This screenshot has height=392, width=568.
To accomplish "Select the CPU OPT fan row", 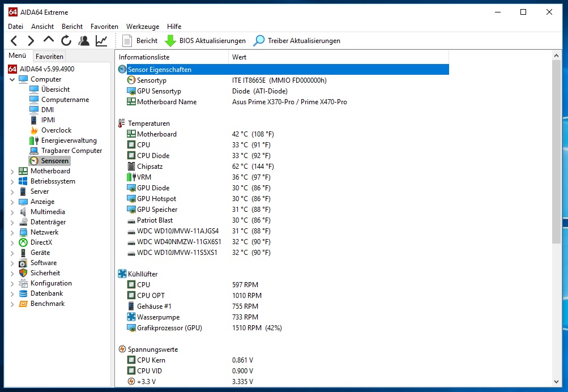I will [283, 295].
